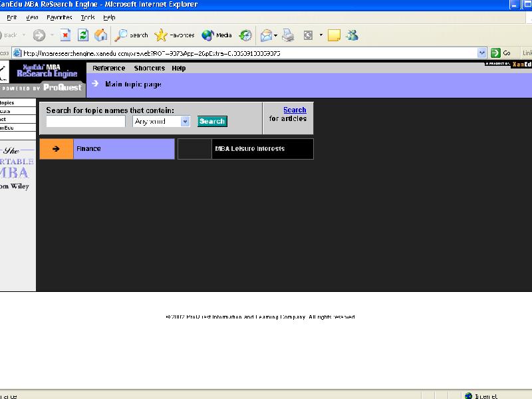Open the Forward button history dropdown arrow
532x399 pixels.
click(52, 35)
